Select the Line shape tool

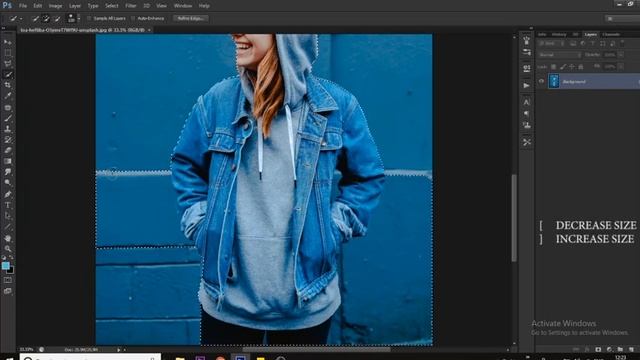tap(8, 227)
